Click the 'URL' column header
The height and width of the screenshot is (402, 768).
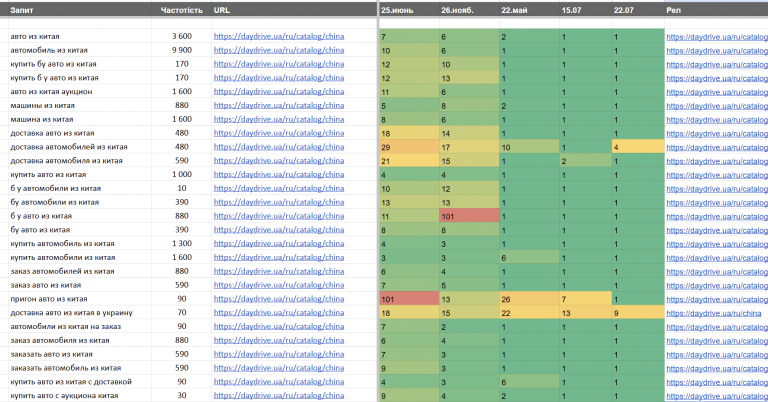(x=222, y=10)
